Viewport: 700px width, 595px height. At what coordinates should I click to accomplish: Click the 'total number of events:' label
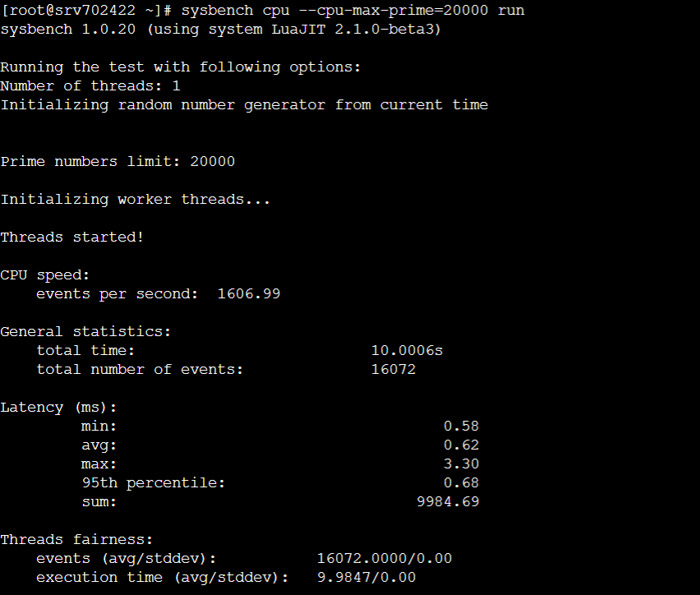click(x=140, y=370)
